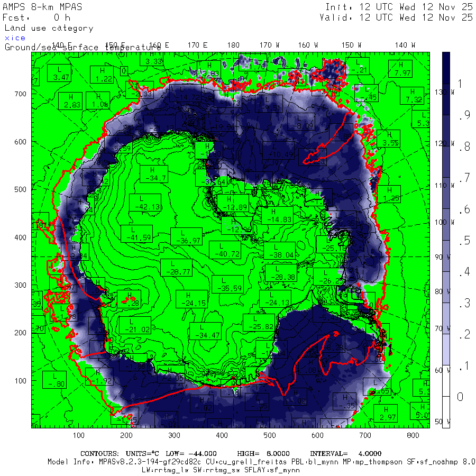Image resolution: width=476 pixels, height=476 pixels.
Task: Click the white colorbar segment beside 0
Action: pyautogui.click(x=446, y=412)
